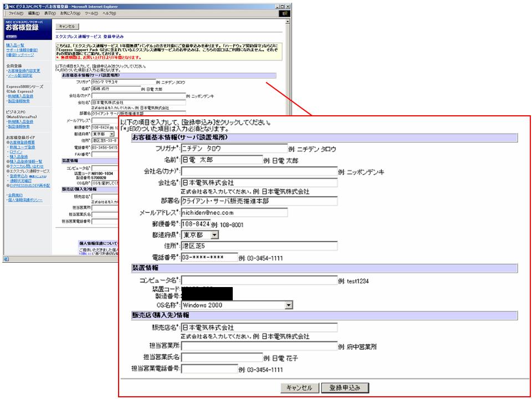Screen dimensions: 532x399
Task: Open the ファイル(F) menu in Internet Explorer
Action: pyautogui.click(x=16, y=13)
